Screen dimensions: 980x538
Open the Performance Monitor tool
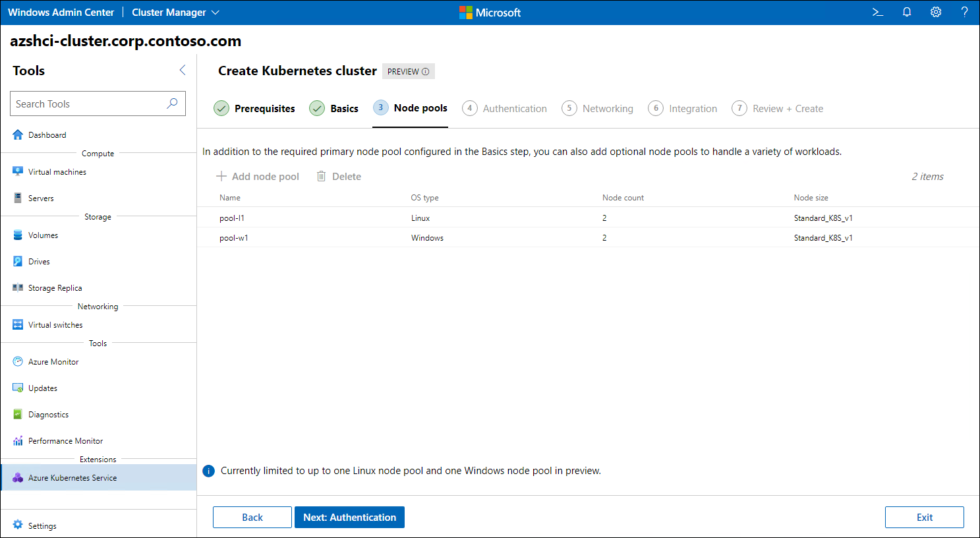click(63, 440)
